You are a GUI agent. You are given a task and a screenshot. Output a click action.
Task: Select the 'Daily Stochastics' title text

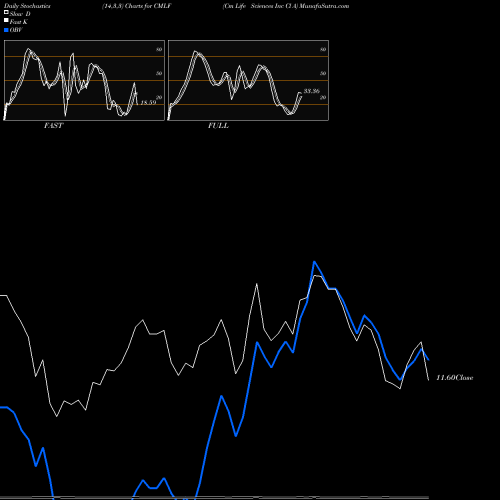point(27,6)
